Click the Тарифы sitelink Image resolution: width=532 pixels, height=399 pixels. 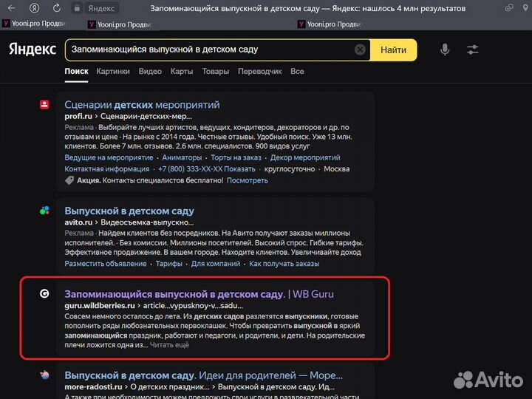(x=169, y=264)
